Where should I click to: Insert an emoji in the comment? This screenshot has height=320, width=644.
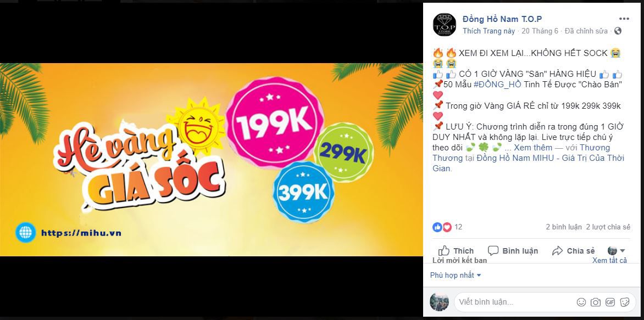click(x=581, y=302)
